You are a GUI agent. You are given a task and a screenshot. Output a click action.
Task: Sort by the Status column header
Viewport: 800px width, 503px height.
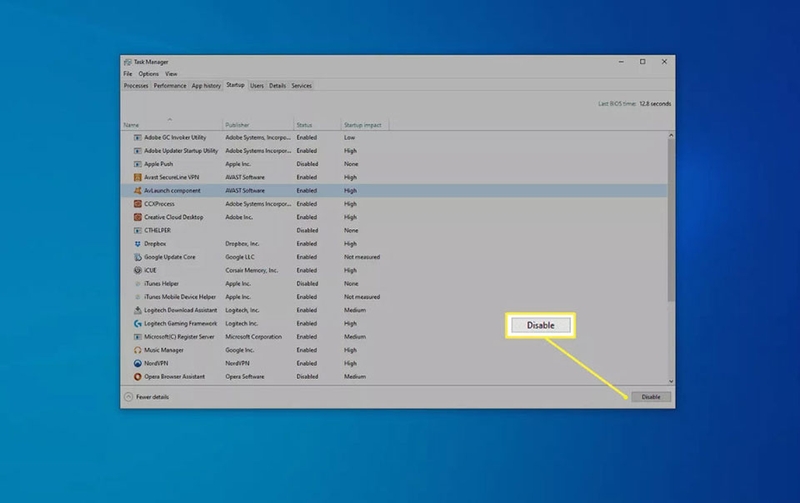coord(317,125)
